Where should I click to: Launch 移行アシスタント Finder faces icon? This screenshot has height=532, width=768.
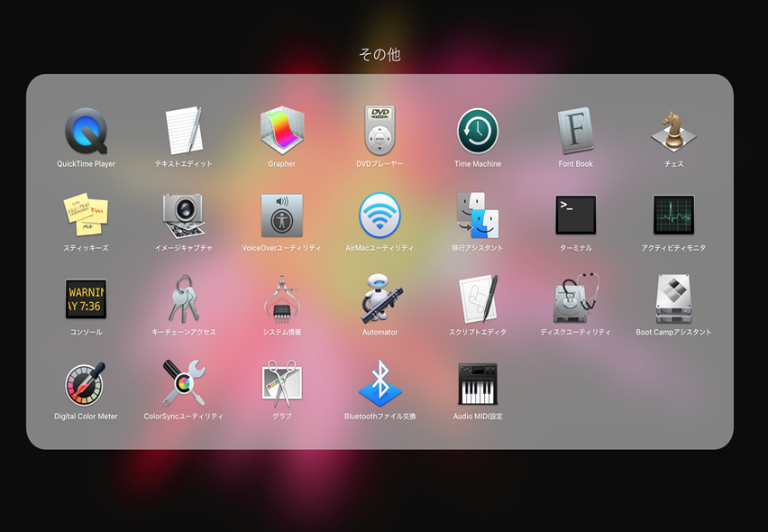coord(478,216)
